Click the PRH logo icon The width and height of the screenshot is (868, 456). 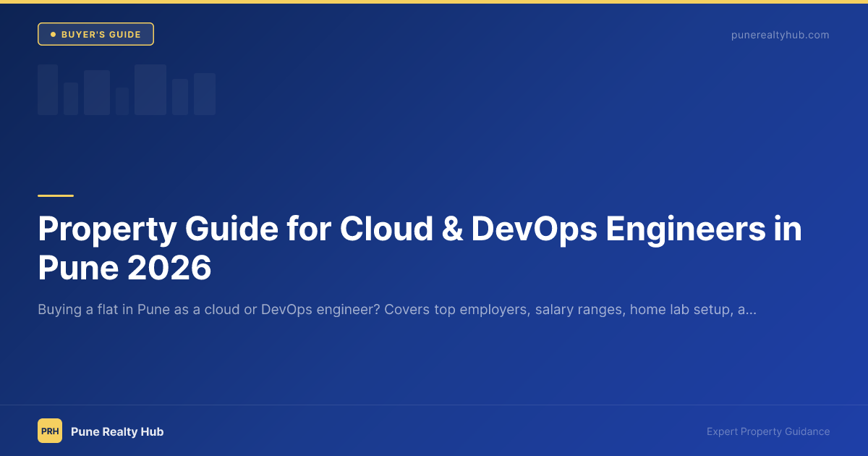point(50,431)
